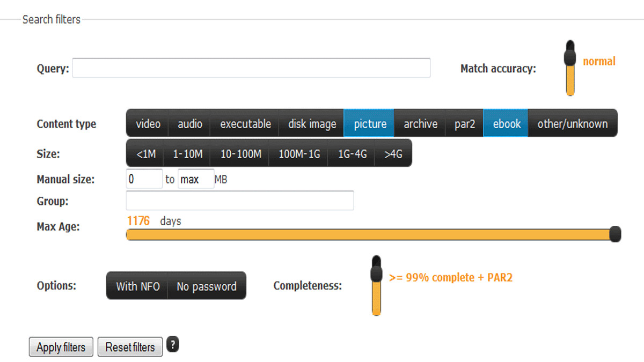Select the <1M size filter

[x=145, y=154]
